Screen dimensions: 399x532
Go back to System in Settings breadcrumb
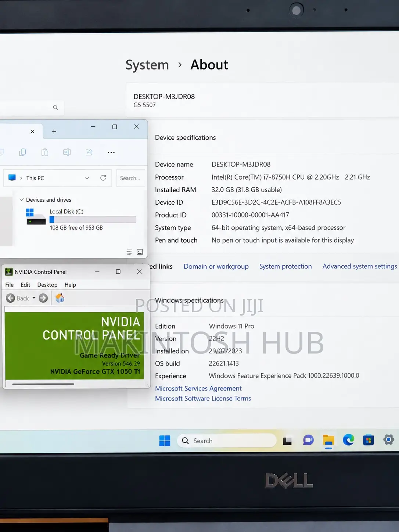(147, 65)
